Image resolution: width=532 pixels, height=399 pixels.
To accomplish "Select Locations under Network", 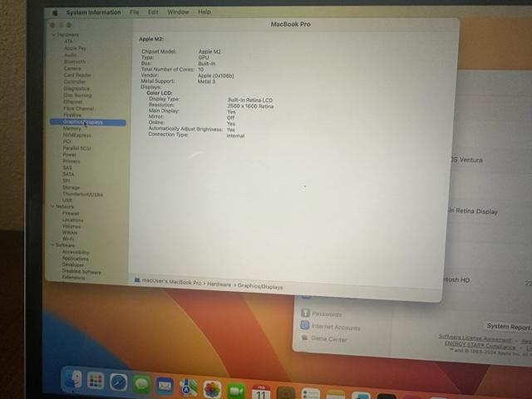I will click(x=72, y=219).
